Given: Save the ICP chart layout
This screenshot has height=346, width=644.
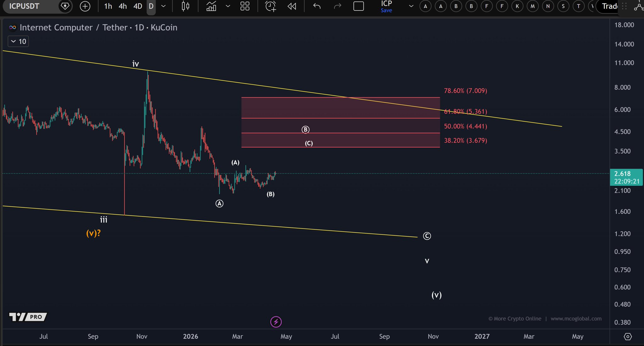Looking at the screenshot, I should pos(386,10).
